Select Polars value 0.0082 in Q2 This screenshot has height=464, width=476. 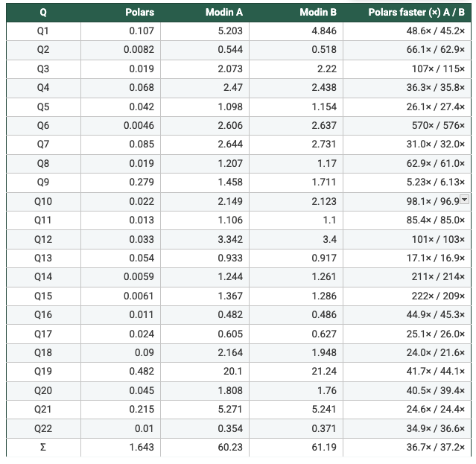pyautogui.click(x=139, y=50)
